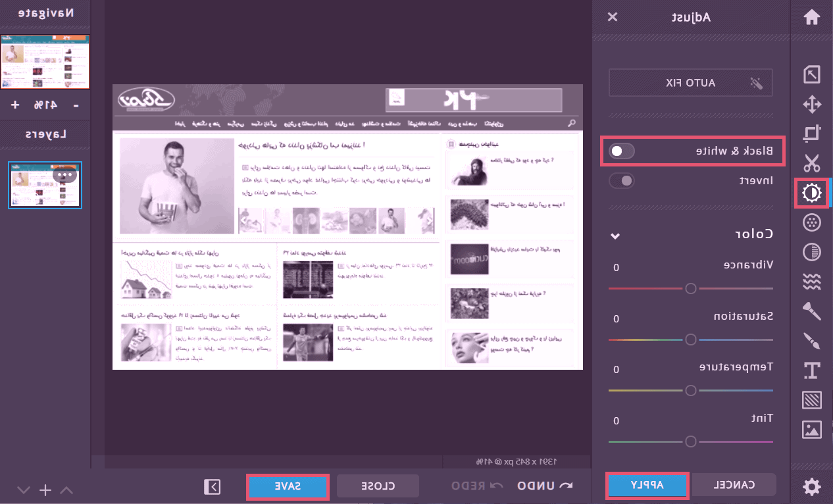The width and height of the screenshot is (833, 504).
Task: Select the Arrange move tool
Action: coord(812,104)
